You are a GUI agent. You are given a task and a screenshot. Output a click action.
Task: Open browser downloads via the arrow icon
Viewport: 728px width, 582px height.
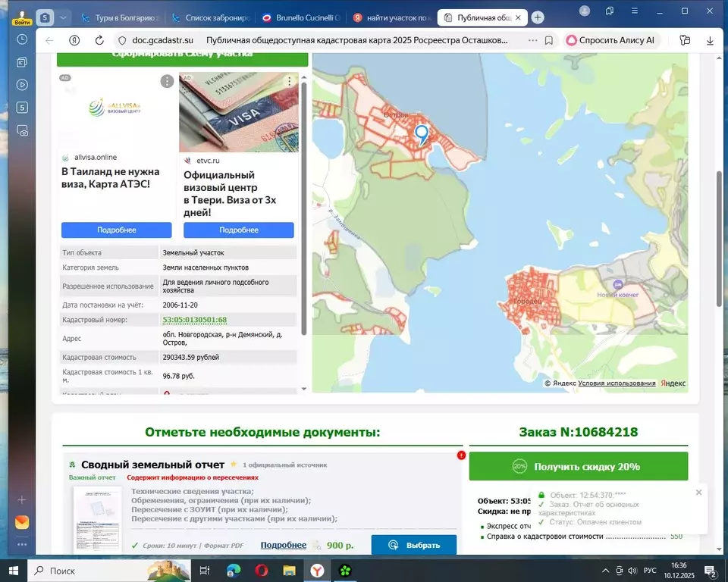pyautogui.click(x=710, y=41)
